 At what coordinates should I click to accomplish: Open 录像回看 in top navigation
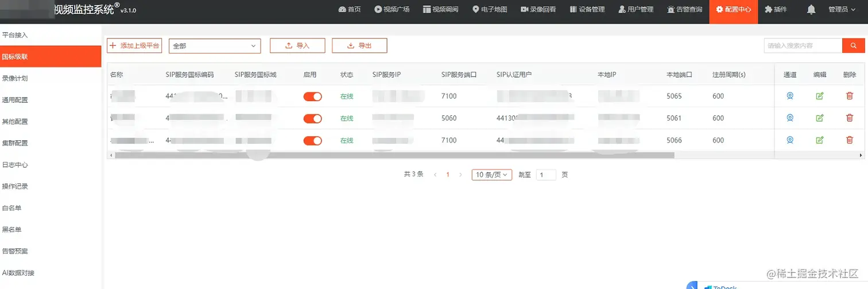(538, 10)
